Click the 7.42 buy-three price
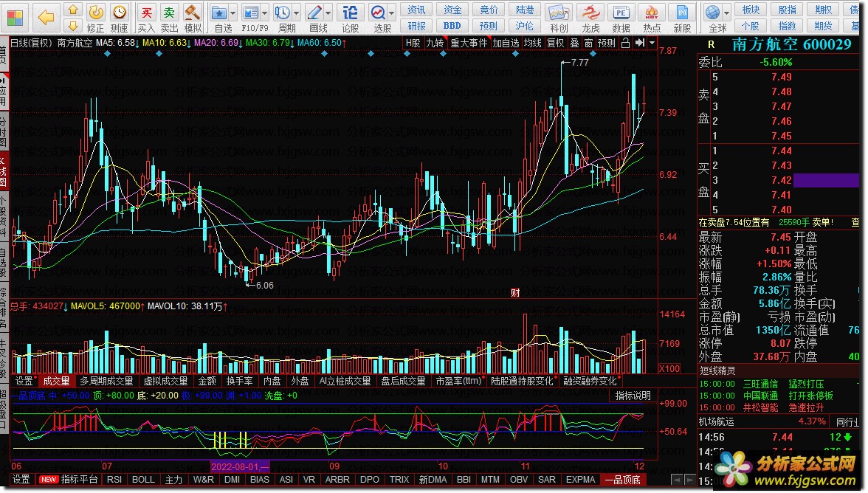 (781, 180)
